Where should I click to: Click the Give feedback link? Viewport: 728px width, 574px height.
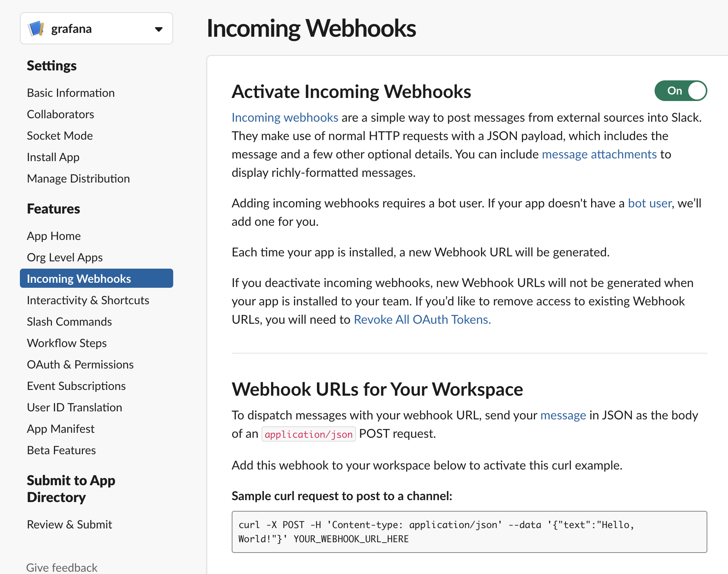62,567
